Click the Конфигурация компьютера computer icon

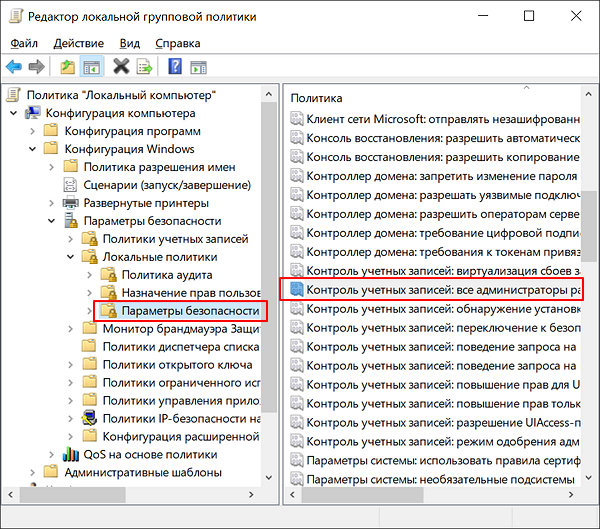pyautogui.click(x=33, y=113)
